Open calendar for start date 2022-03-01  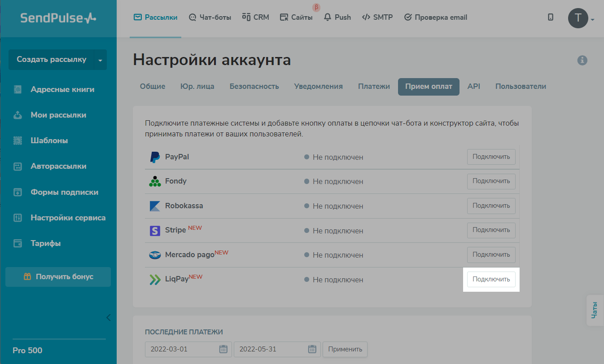click(x=223, y=349)
